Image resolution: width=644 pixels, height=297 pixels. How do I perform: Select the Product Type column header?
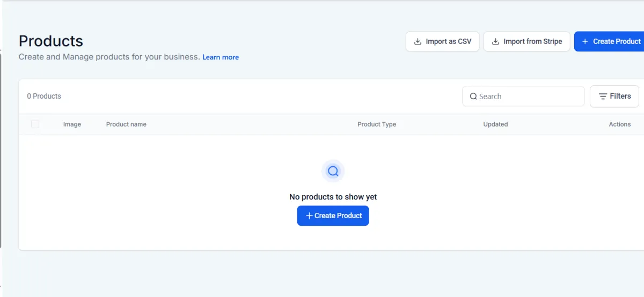click(x=377, y=124)
